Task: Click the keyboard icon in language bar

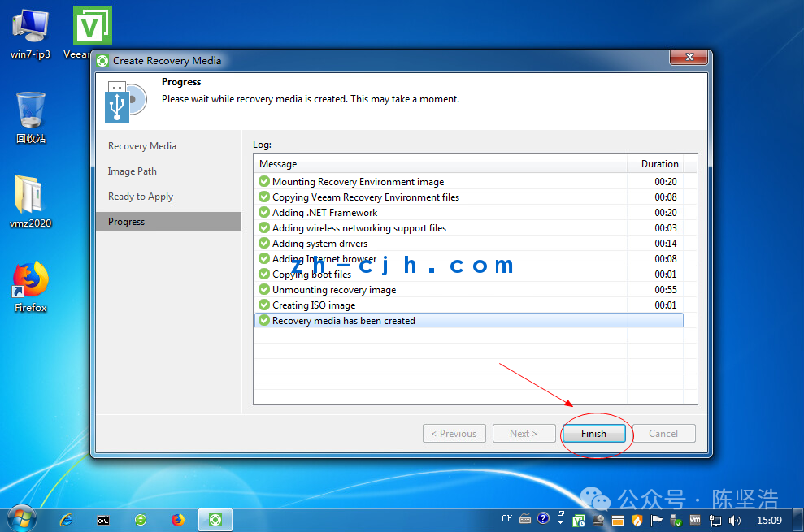Action: point(525,519)
